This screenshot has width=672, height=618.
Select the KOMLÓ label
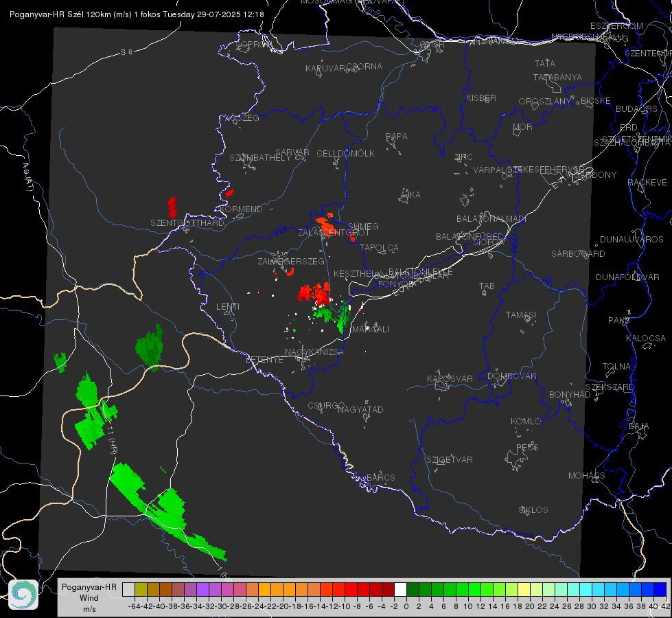click(x=525, y=422)
